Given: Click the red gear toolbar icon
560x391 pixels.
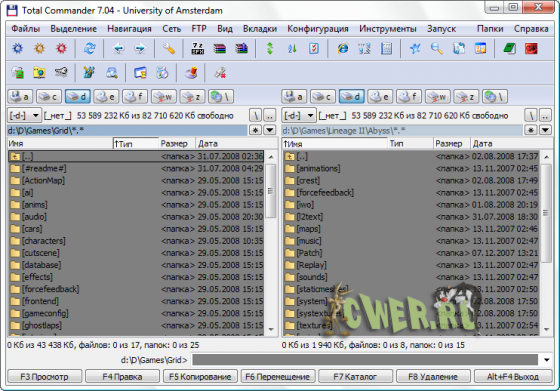Looking at the screenshot, I should pos(61,48).
